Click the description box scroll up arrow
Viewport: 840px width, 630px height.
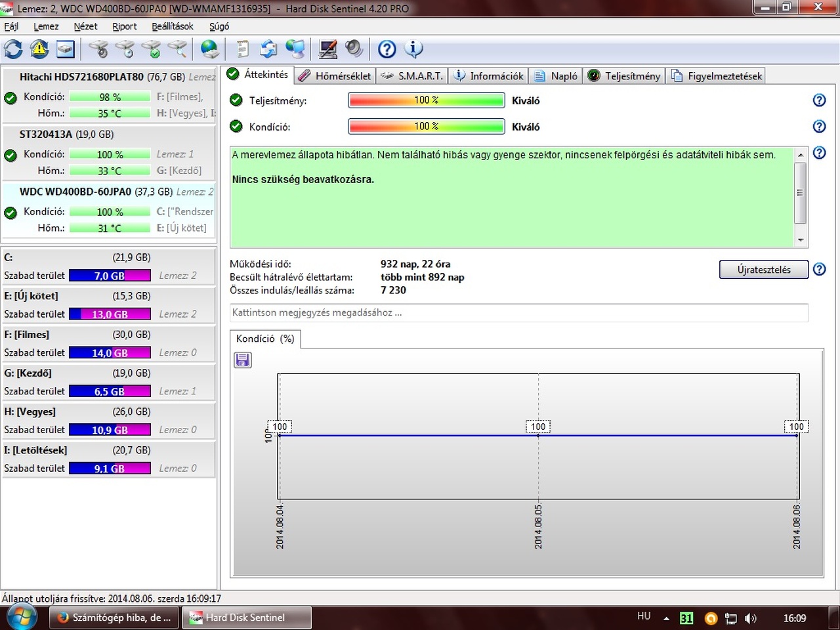click(x=800, y=154)
